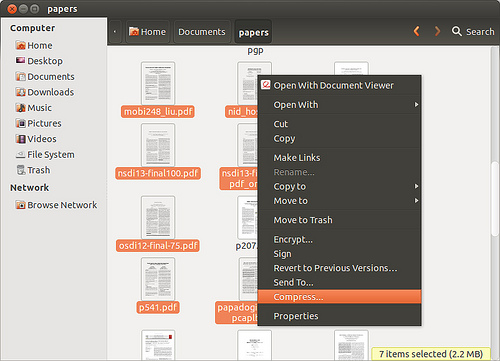The height and width of the screenshot is (361, 500).
Task: Open the Home folder icon in sidebar
Action: (21, 45)
